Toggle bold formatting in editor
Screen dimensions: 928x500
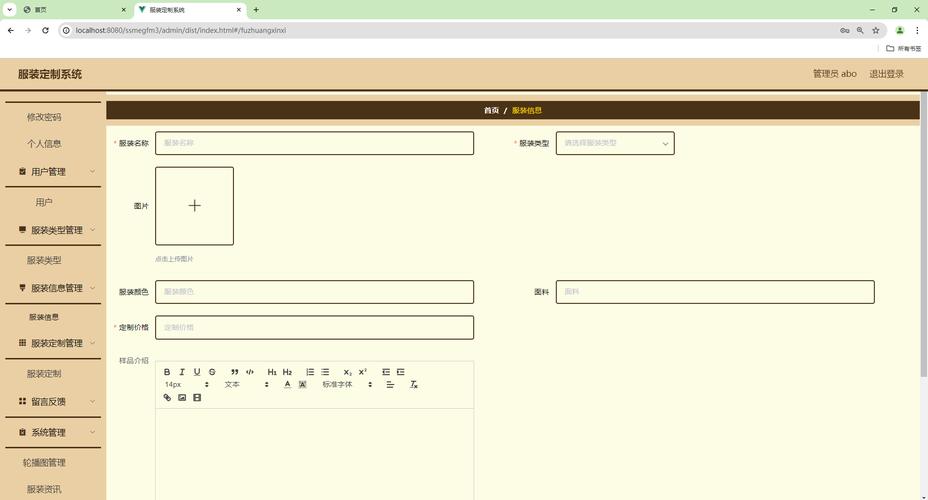point(167,372)
